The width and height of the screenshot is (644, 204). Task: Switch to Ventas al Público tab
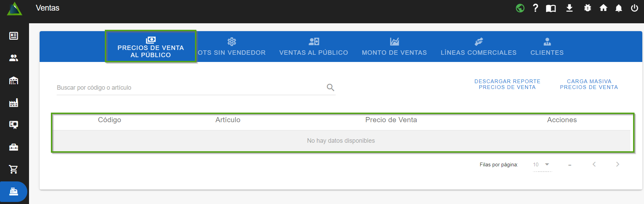coord(313,47)
